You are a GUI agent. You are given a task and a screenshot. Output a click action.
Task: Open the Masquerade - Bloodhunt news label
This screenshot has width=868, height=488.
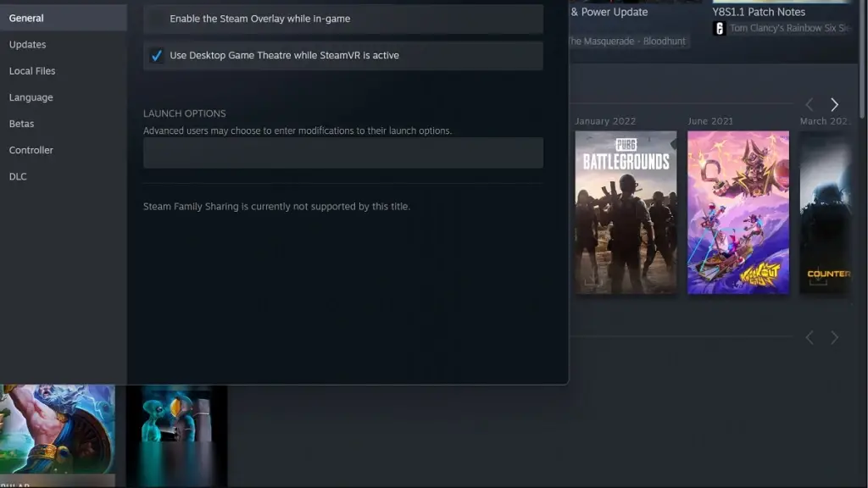pos(628,41)
